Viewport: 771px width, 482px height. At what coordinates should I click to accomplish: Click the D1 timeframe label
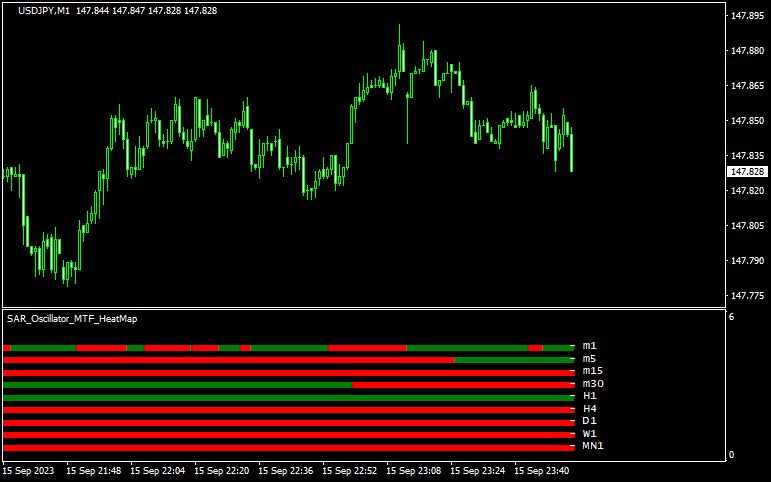(590, 421)
